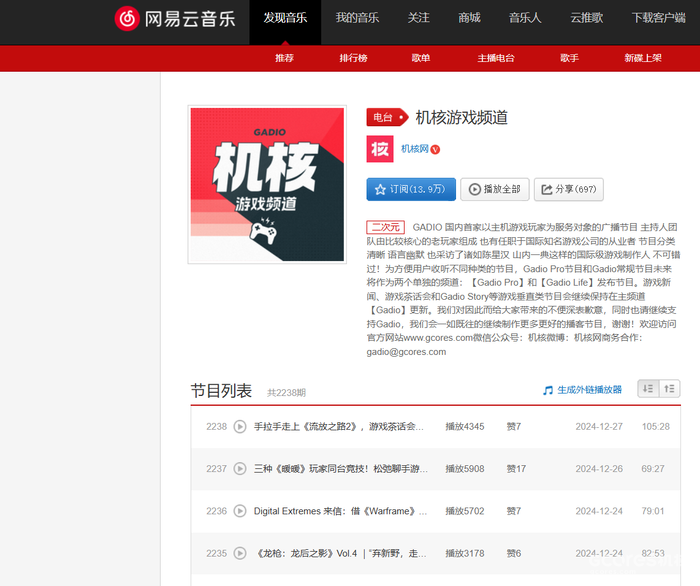The width and height of the screenshot is (700, 586).
Task: Play episode 2235 with its play icon
Action: tap(240, 553)
